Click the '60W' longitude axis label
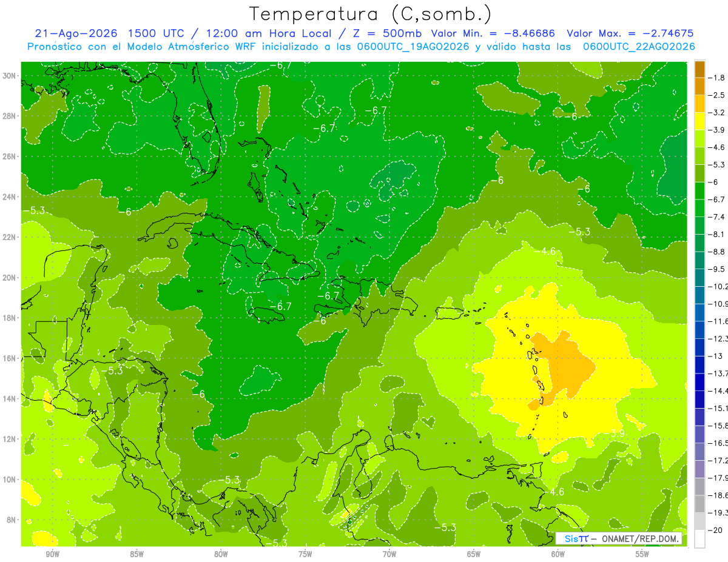Screen dimensions: 728x562 558,555
